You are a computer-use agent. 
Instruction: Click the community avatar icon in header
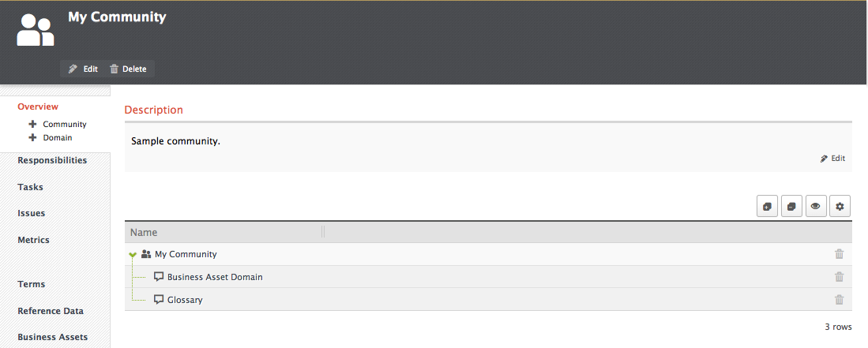pyautogui.click(x=36, y=31)
